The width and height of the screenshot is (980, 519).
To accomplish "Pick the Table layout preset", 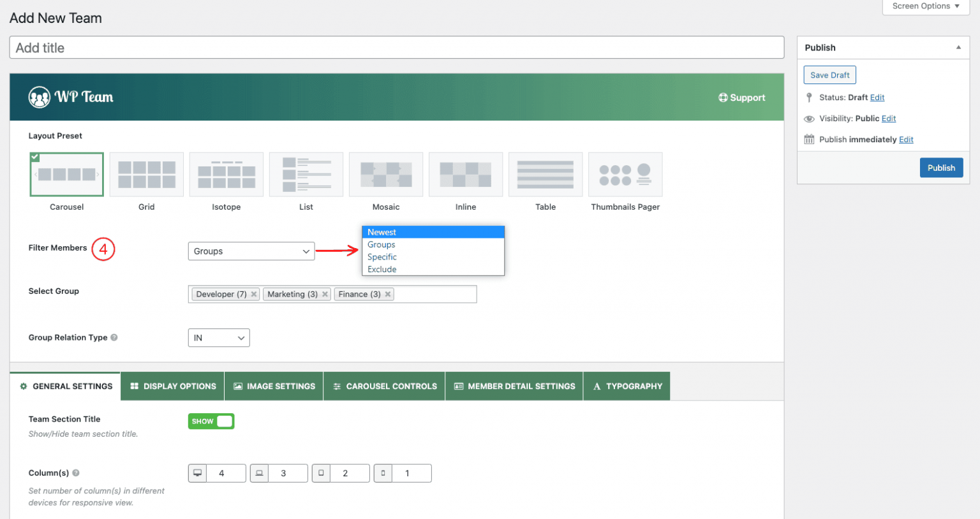I will (545, 174).
